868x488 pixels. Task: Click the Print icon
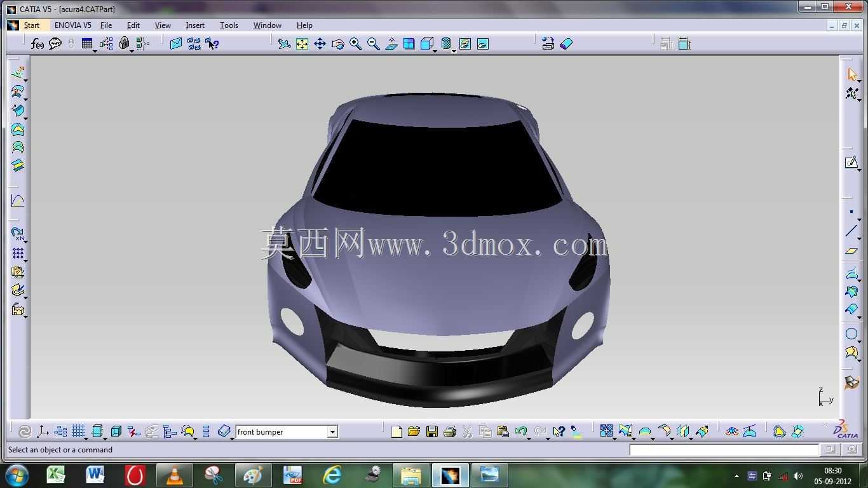450,432
